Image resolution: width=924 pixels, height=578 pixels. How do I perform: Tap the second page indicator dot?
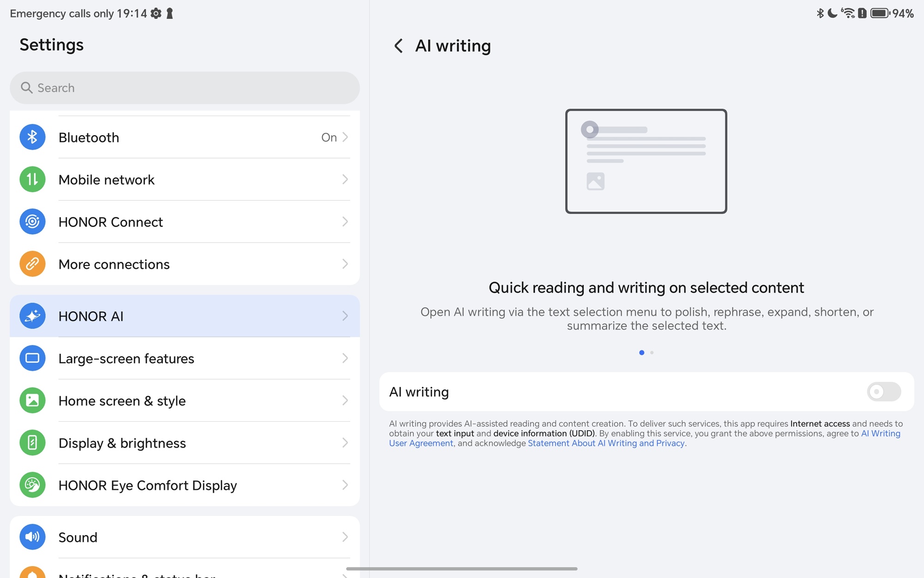pyautogui.click(x=652, y=353)
